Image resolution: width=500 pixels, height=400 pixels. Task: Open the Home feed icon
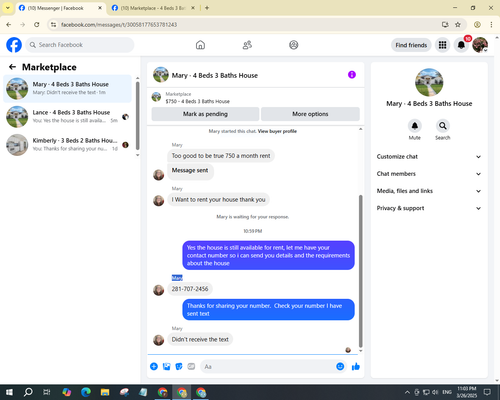click(200, 45)
